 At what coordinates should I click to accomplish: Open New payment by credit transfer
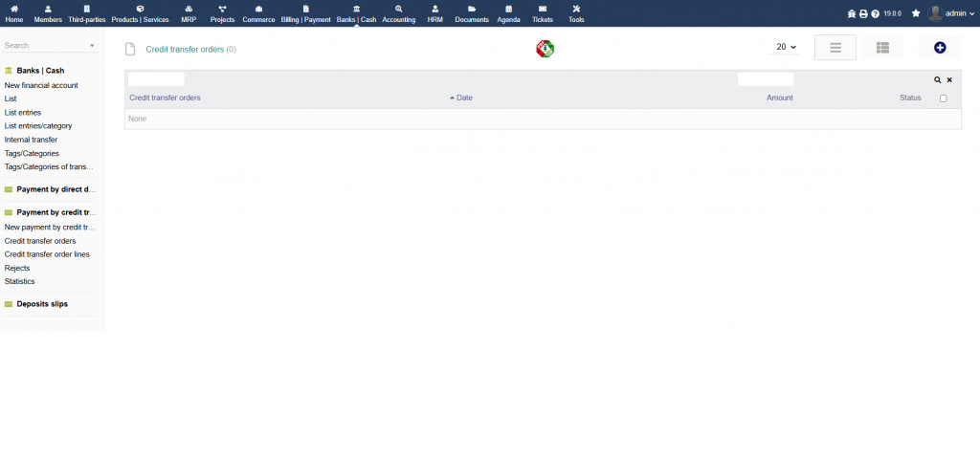click(50, 228)
